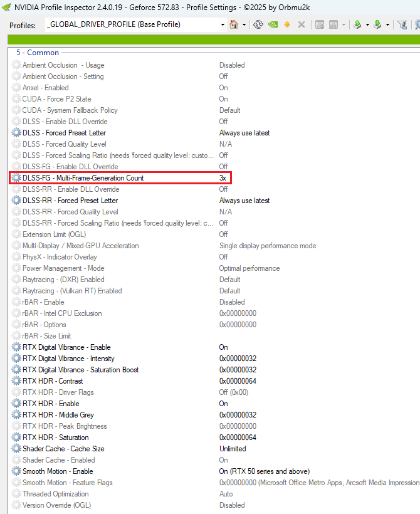This screenshot has height=514, width=420.
Task: Open the arrow menu beside the Home icon
Action: coord(244,25)
